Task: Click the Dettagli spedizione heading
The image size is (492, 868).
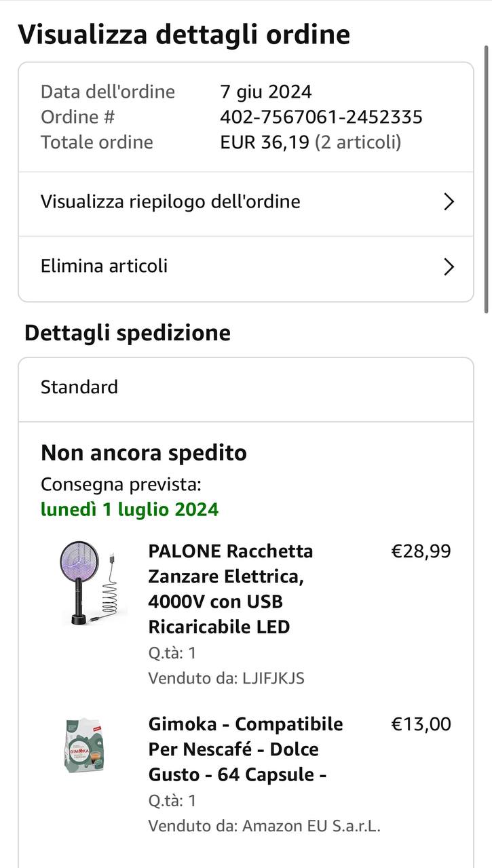Action: pos(128,333)
